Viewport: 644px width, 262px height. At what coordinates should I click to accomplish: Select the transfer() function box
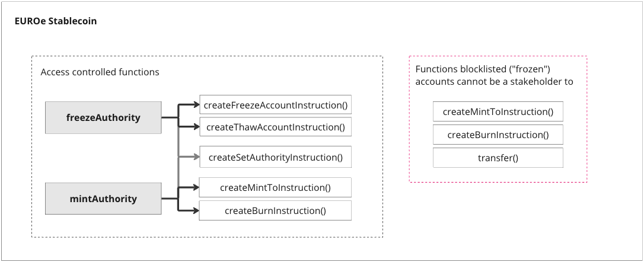[498, 158]
